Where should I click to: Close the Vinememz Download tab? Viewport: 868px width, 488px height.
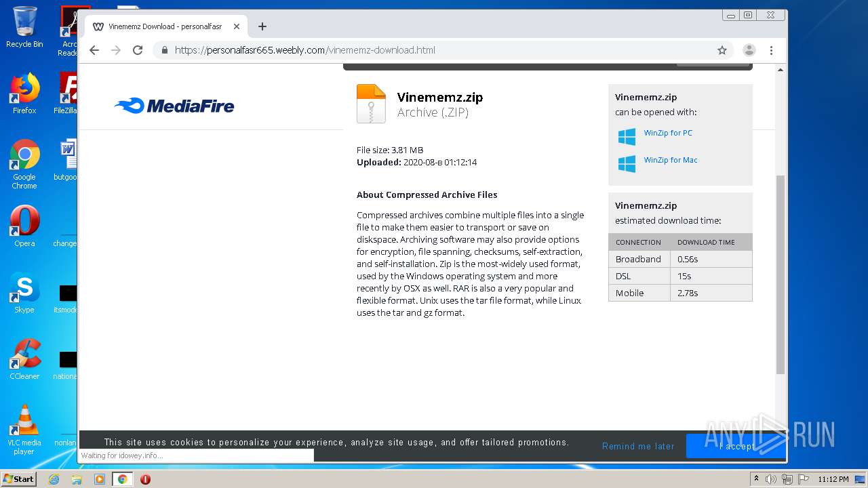tap(237, 26)
